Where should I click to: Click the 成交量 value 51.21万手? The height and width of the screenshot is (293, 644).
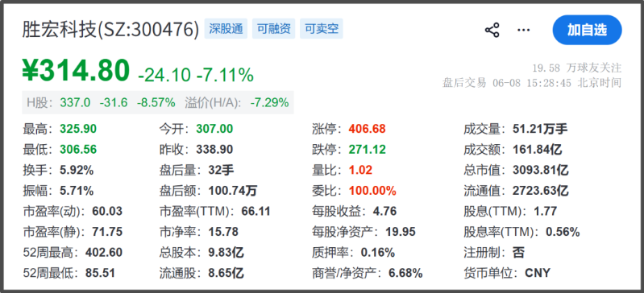540,130
